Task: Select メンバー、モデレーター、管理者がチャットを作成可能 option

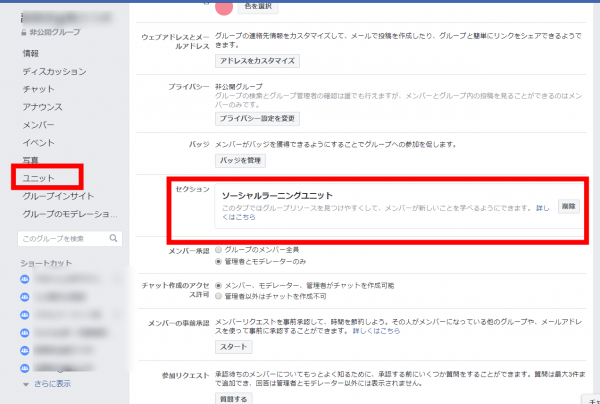Action: (218, 285)
